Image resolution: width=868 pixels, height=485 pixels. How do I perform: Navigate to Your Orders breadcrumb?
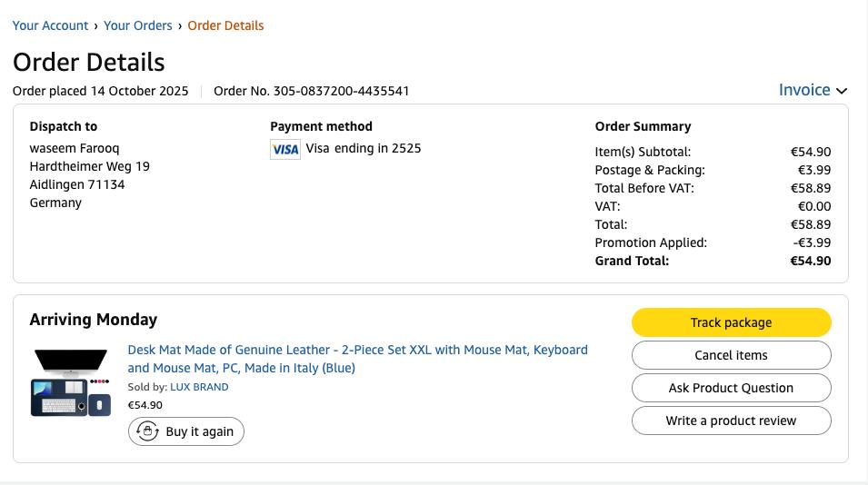coord(138,25)
